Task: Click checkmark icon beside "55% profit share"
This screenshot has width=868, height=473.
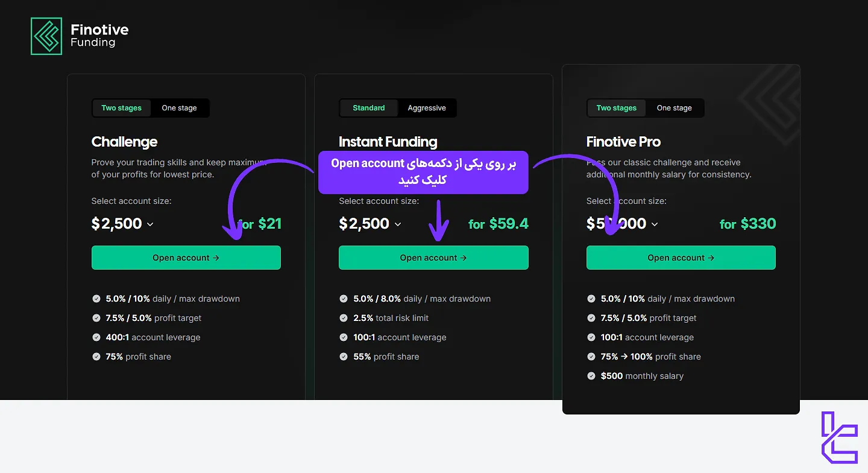Action: pyautogui.click(x=344, y=357)
